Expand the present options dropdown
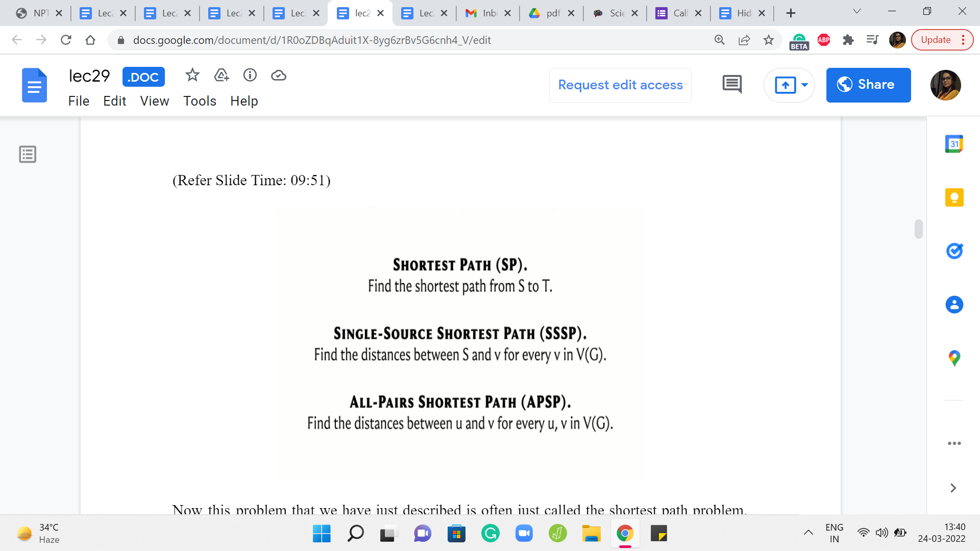 [x=805, y=85]
